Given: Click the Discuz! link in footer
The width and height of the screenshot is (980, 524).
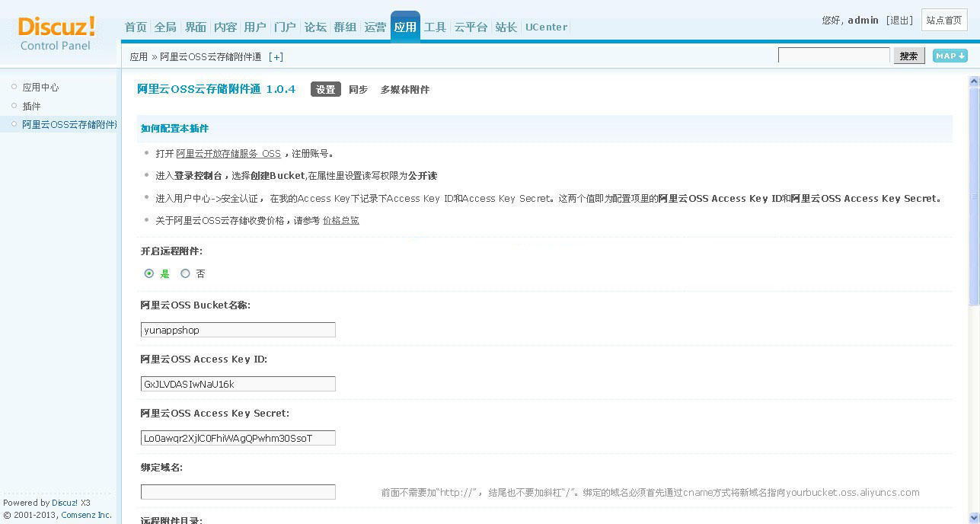Looking at the screenshot, I should pyautogui.click(x=64, y=503).
